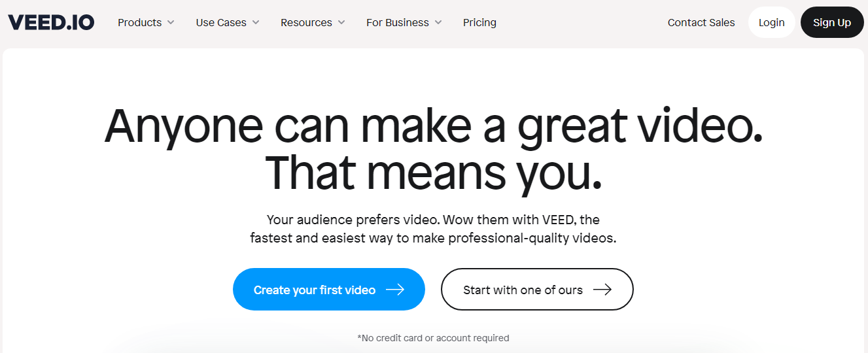This screenshot has width=868, height=353.
Task: Click the arrow icon in Start with one of ours
Action: pos(602,290)
